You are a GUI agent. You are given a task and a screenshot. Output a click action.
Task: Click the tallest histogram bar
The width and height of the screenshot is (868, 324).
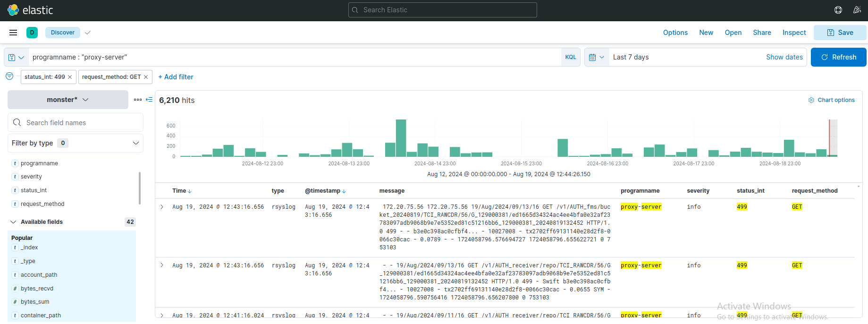tap(401, 138)
